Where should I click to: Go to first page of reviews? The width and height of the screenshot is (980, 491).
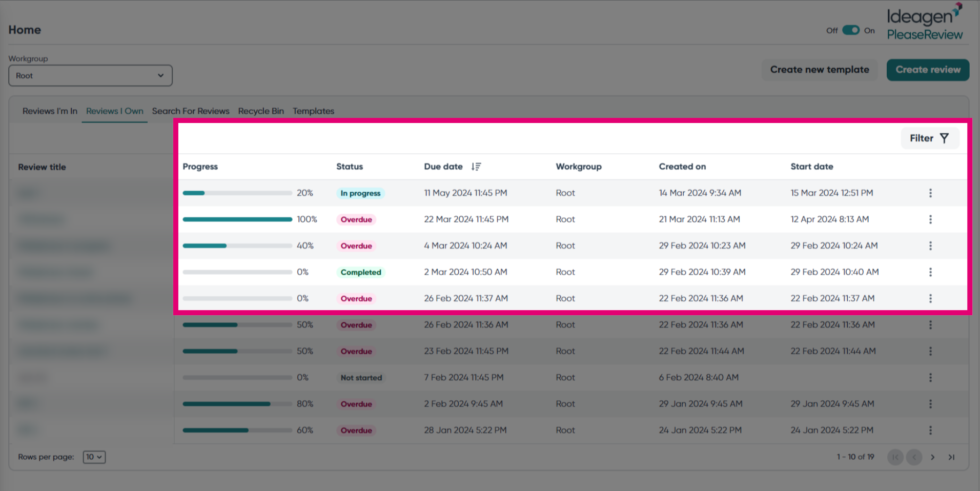895,457
